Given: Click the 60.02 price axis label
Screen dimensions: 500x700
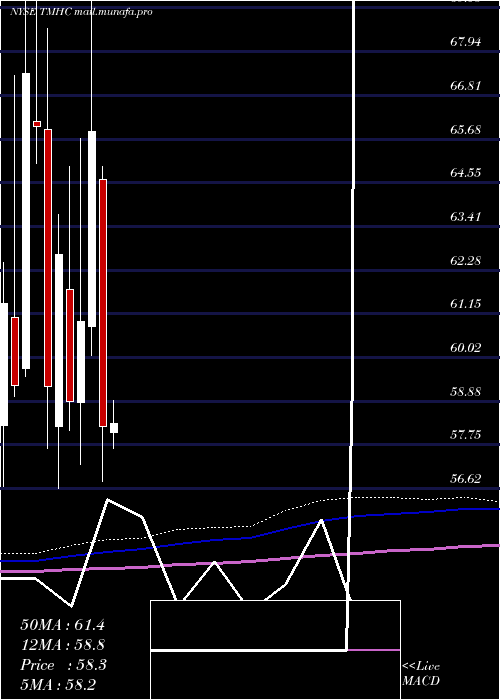Looking at the screenshot, I should click(466, 347).
